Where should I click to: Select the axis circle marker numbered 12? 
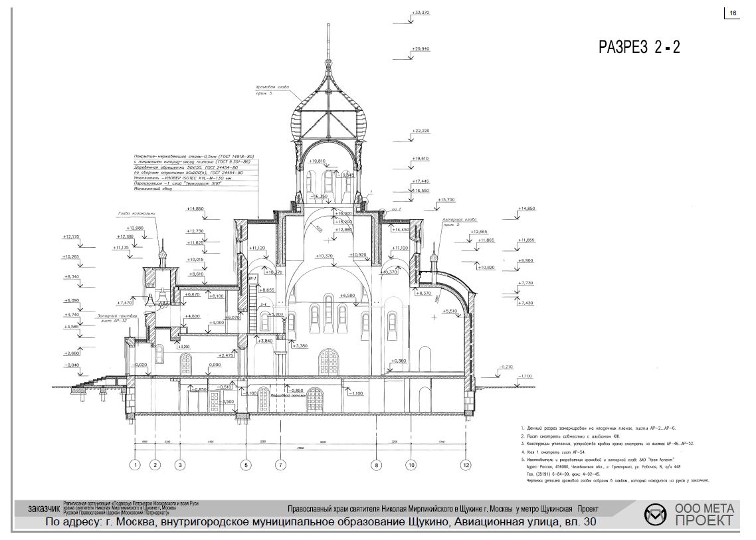point(467,465)
